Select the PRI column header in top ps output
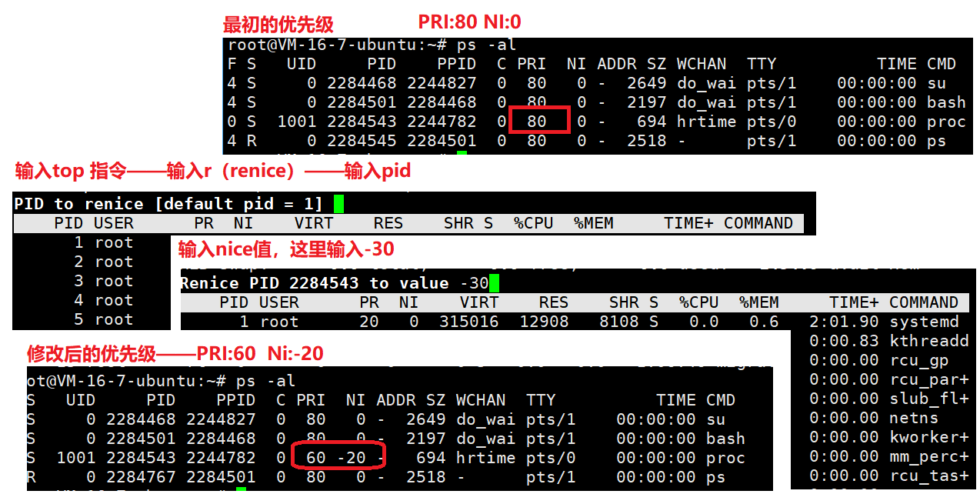980x494 pixels. point(532,64)
